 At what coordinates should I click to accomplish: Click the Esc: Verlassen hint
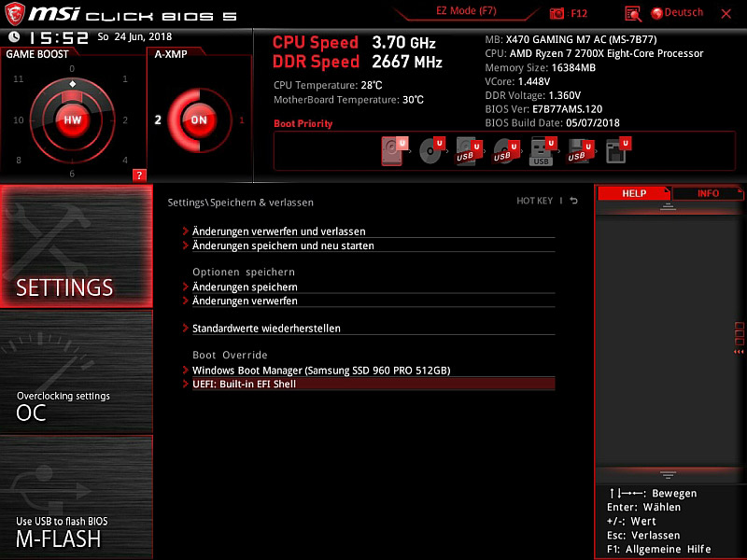pyautogui.click(x=643, y=535)
